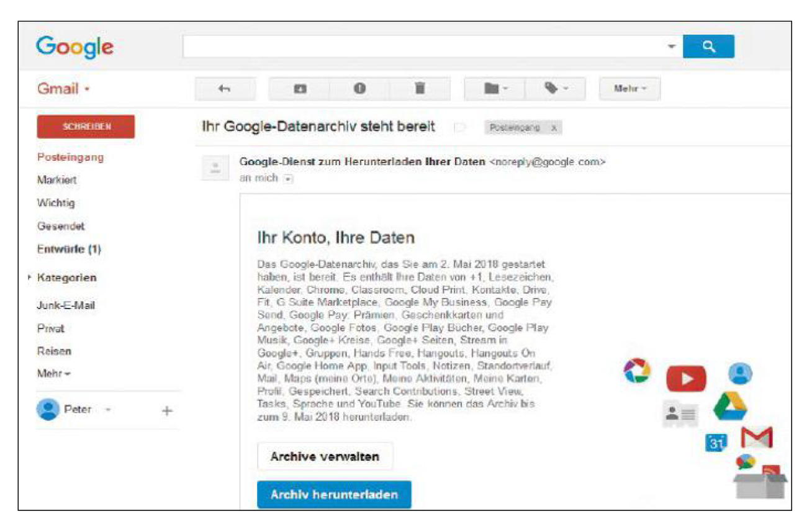812x524 pixels.
Task: Open the Wichtig folder
Action: pyautogui.click(x=56, y=203)
